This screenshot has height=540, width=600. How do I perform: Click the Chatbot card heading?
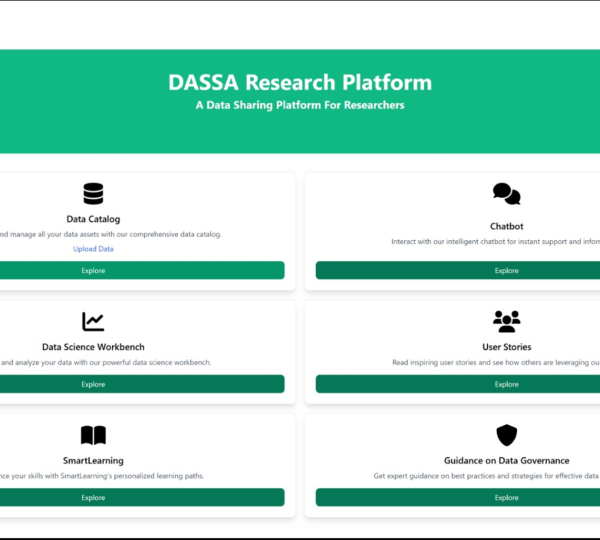coord(507,226)
